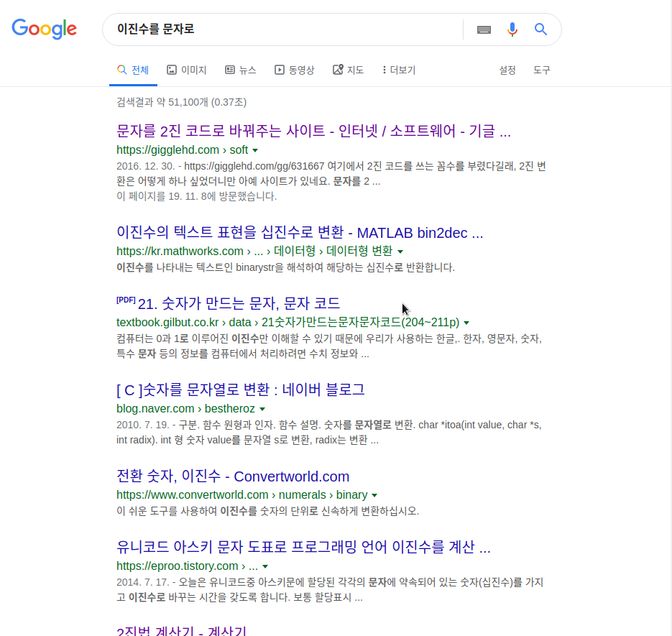This screenshot has height=636, width=672.
Task: Start voice search with the microphone icon
Action: click(x=512, y=29)
